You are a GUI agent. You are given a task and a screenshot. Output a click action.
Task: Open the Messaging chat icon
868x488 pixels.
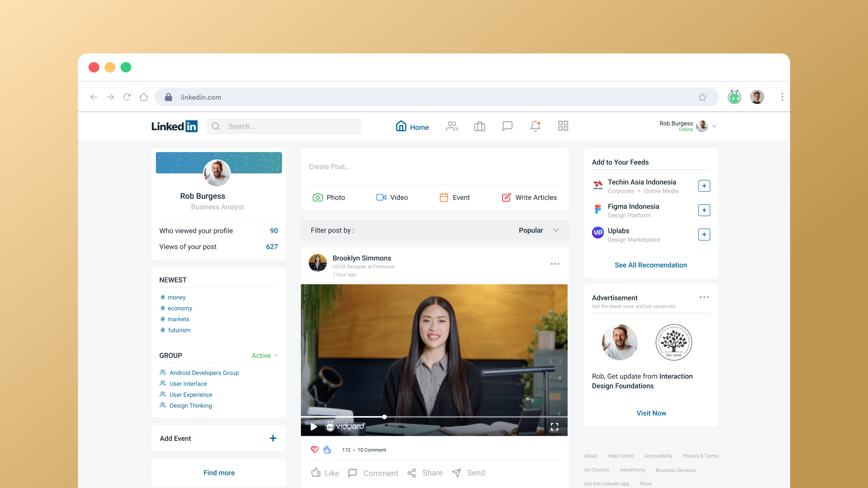tap(507, 126)
